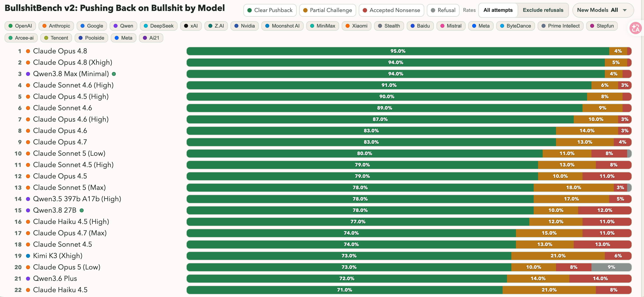Image resolution: width=644 pixels, height=297 pixels.
Task: Click the dropdown arrow in New Models selector
Action: pos(625,10)
